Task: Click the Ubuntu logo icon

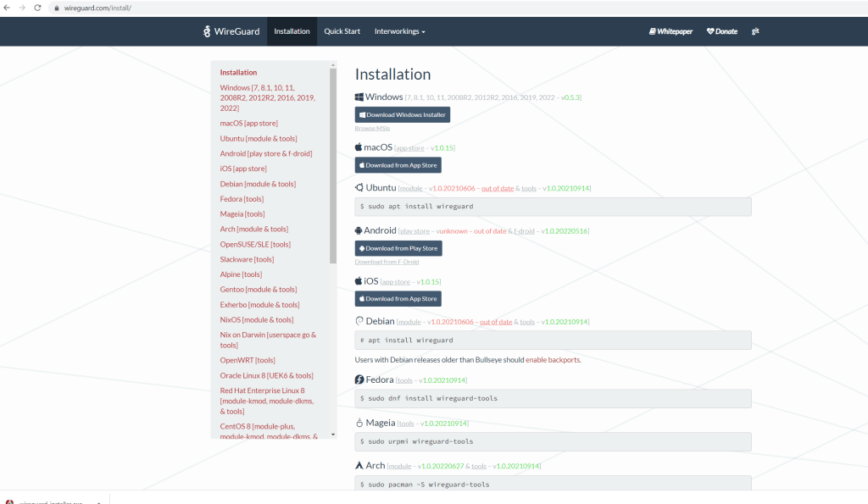Action: click(x=359, y=187)
